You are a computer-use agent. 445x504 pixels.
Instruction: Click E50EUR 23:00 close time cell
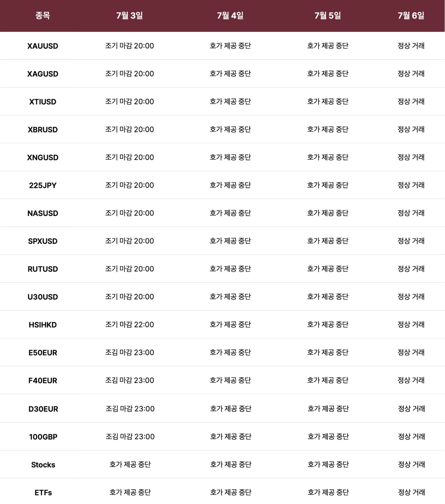point(129,352)
